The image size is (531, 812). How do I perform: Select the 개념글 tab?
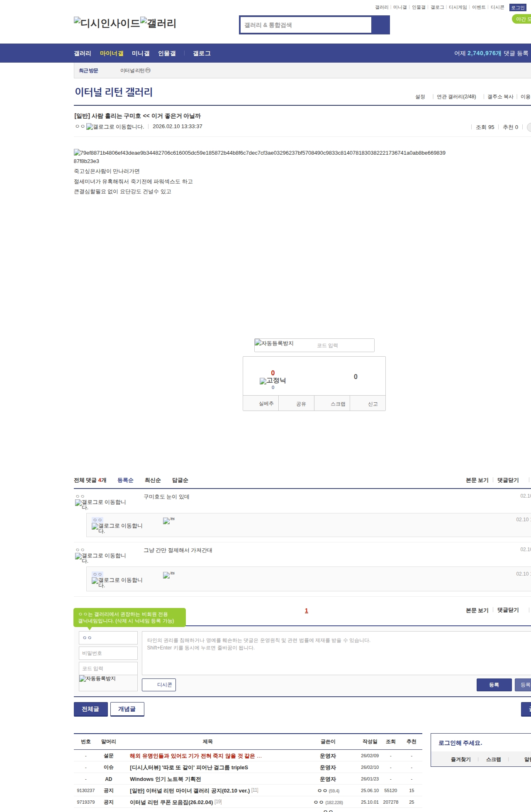127,709
